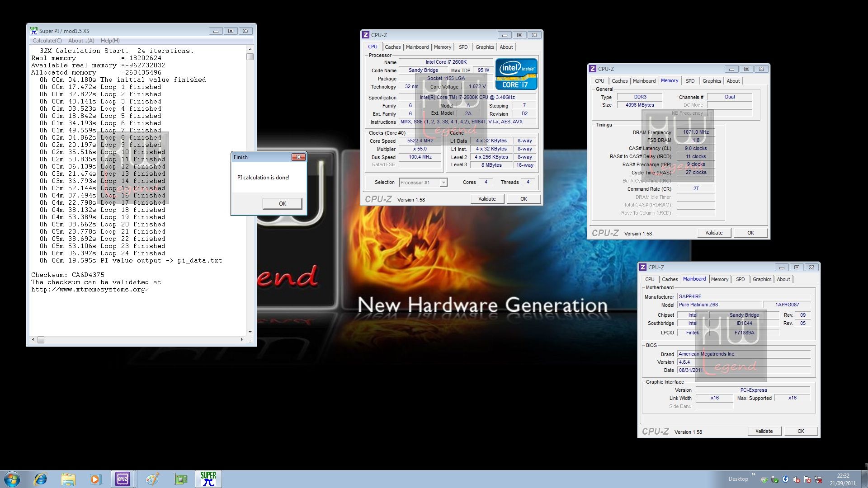868x488 pixels.
Task: Click the Z icon in Memory CPU-Z window
Action: [x=593, y=69]
